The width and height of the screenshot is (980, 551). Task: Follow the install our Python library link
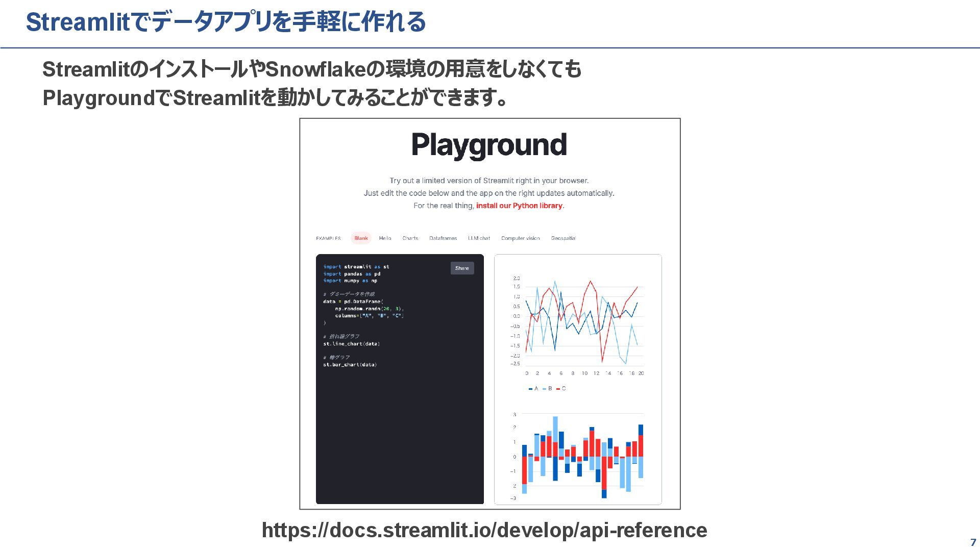point(519,206)
